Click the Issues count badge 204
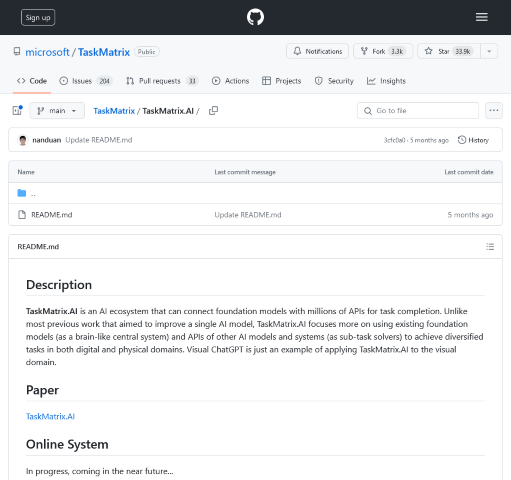511x480 pixels. [x=104, y=81]
